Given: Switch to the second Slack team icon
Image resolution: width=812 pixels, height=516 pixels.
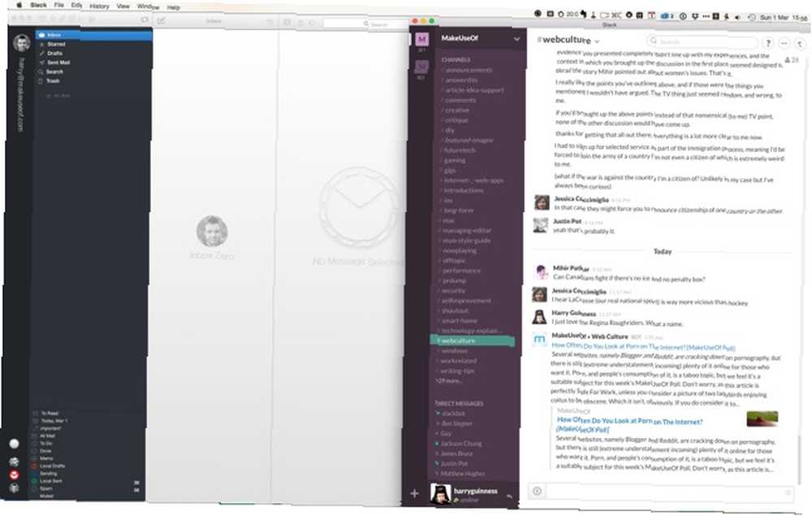Looking at the screenshot, I should 421,67.
